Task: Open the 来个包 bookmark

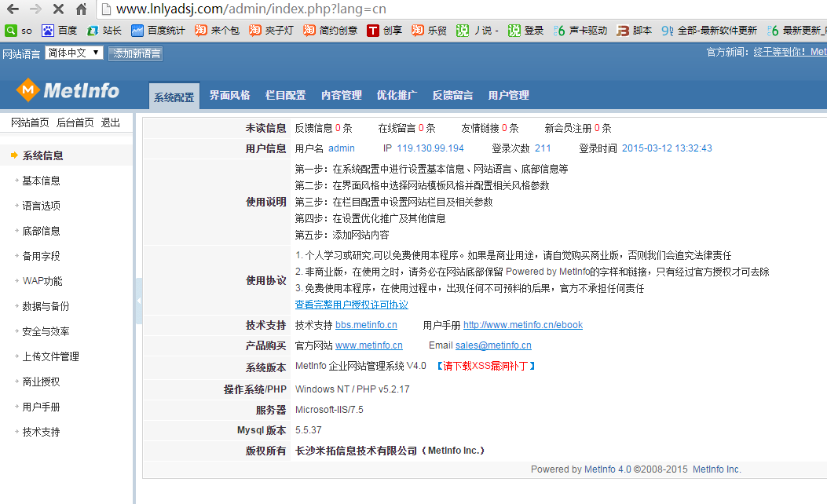Action: pos(217,31)
